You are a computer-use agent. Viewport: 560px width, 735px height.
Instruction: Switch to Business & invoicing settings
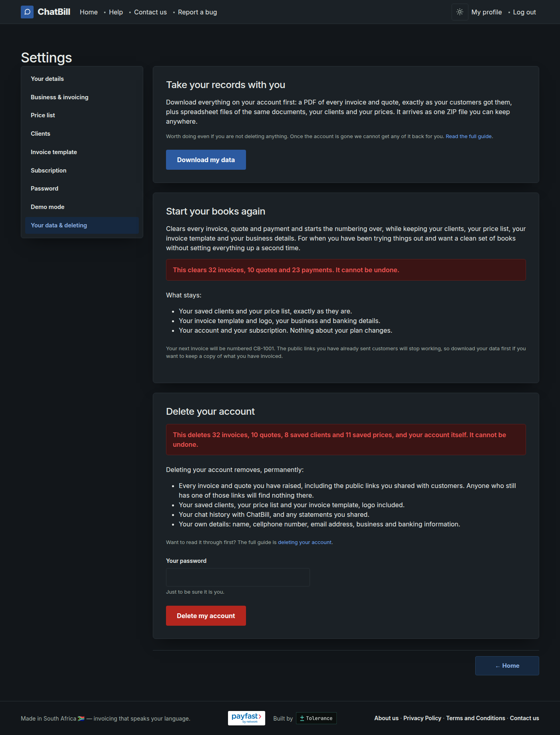point(82,97)
